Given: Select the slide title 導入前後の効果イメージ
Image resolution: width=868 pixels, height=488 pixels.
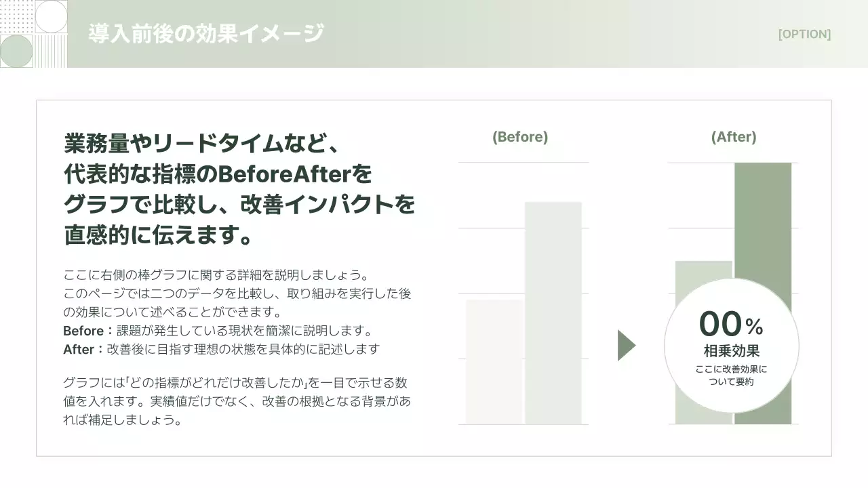Looking at the screenshot, I should pos(206,33).
